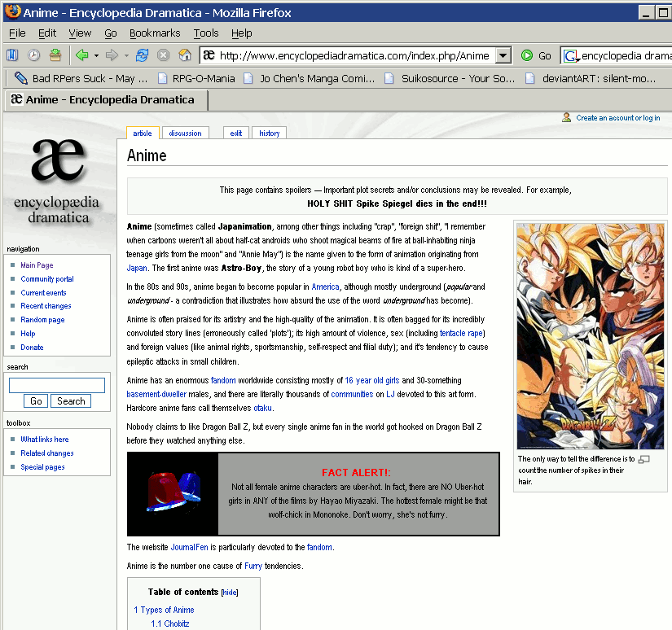Screen dimensions: 672x630
Task: Reload the page with the refresh icon
Action: (142, 55)
